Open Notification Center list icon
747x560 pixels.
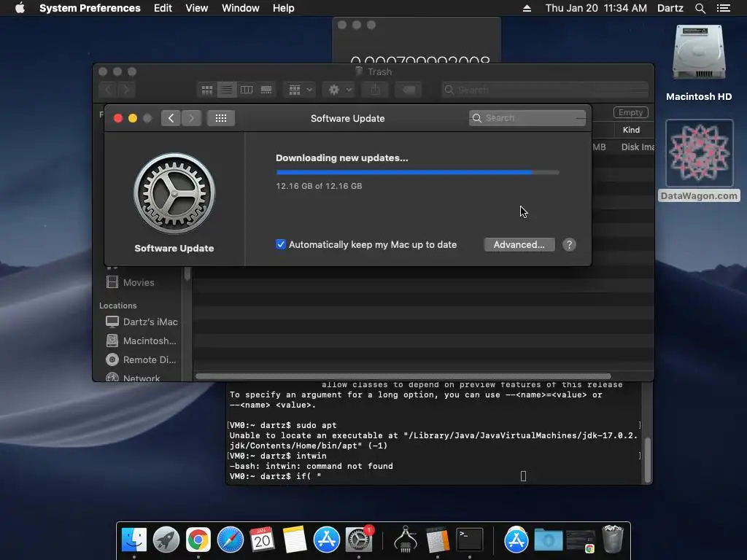click(x=724, y=8)
